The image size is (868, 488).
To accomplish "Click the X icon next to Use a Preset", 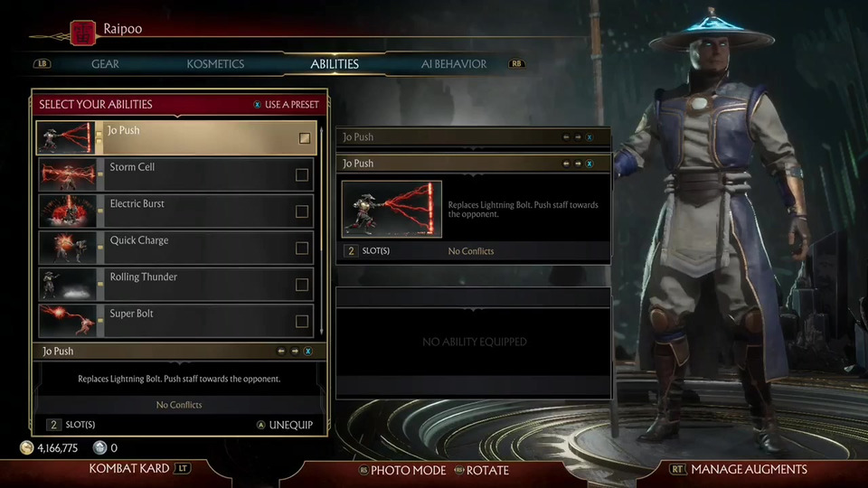I will [258, 105].
